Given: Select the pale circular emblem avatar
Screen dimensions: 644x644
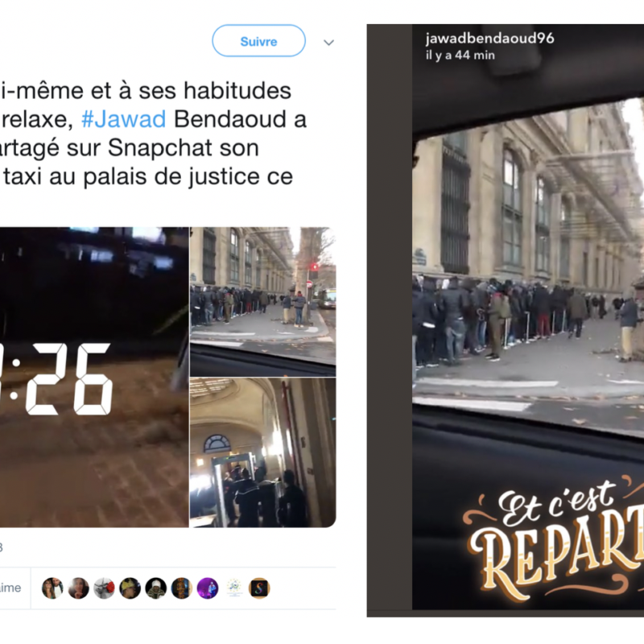Looking at the screenshot, I should [x=233, y=588].
